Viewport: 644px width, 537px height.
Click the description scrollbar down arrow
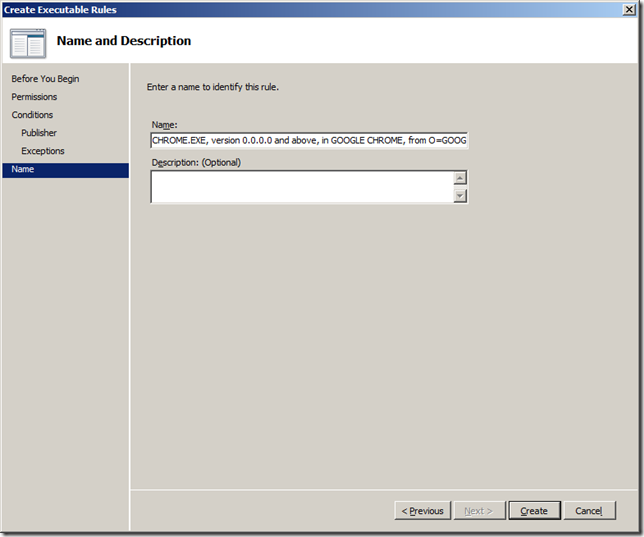460,196
